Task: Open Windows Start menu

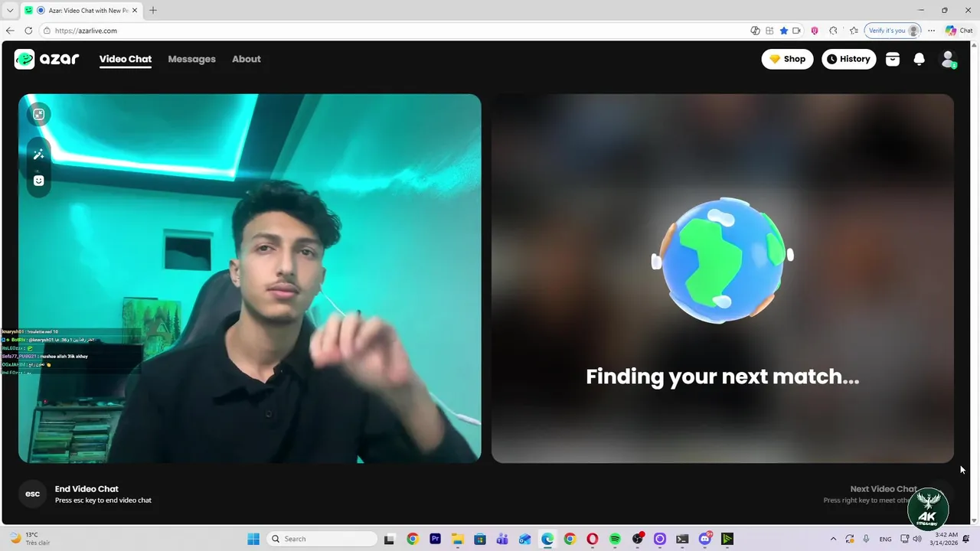Action: pyautogui.click(x=253, y=539)
